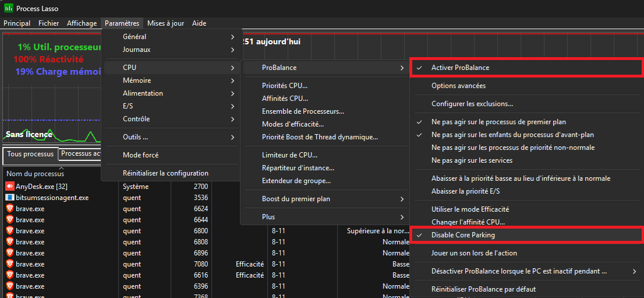This screenshot has width=644, height=298.
Task: Select the bitsumsessionagent.exe process name
Action: 52,198
